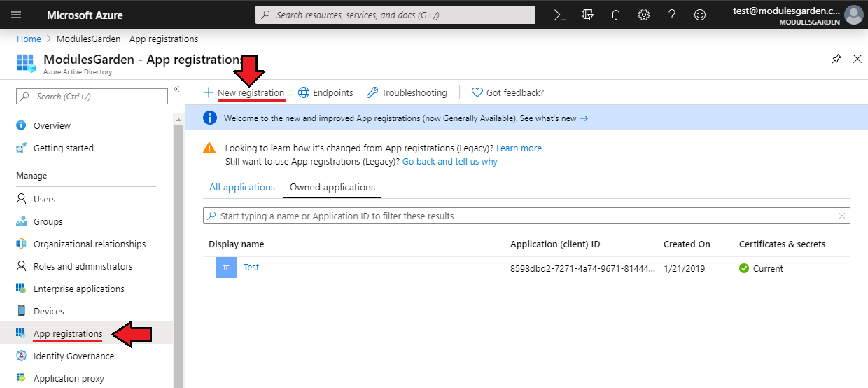The image size is (868, 388).
Task: Click the feedback smiley icon
Action: coord(700,15)
